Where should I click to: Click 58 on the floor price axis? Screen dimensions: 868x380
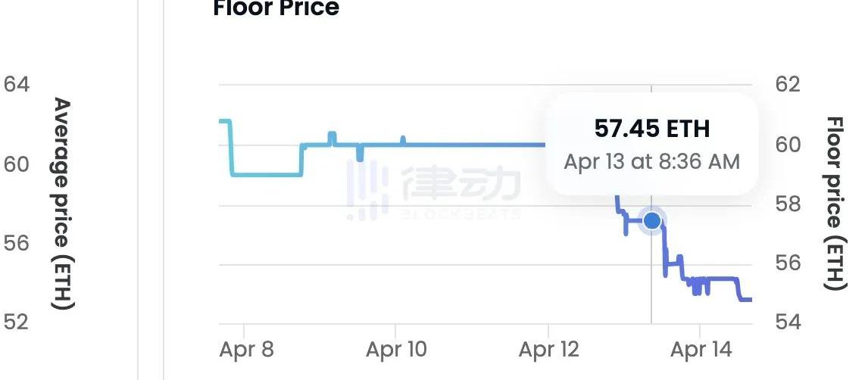point(788,204)
